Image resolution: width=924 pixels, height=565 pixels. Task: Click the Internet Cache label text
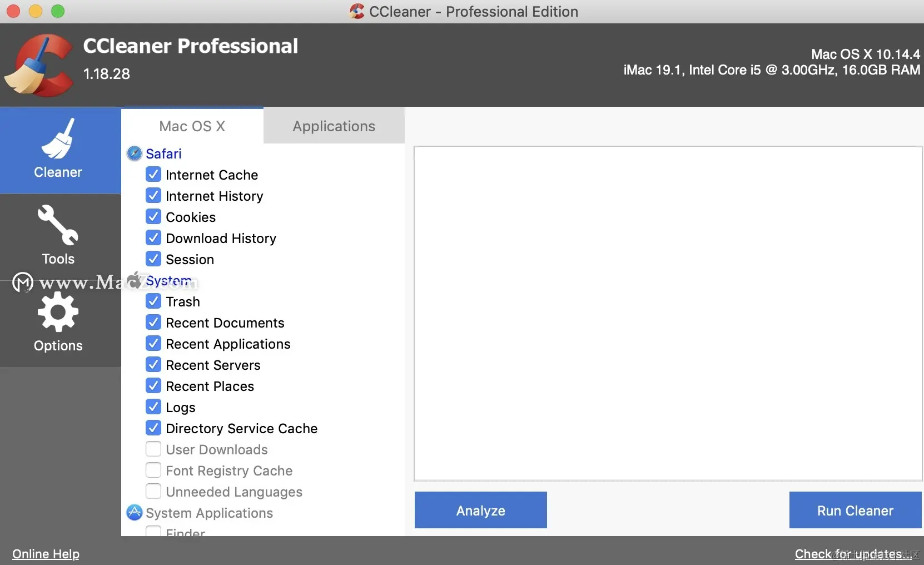point(212,175)
